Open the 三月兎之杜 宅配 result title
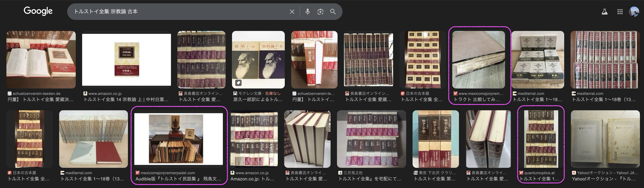 pyautogui.click(x=370, y=179)
